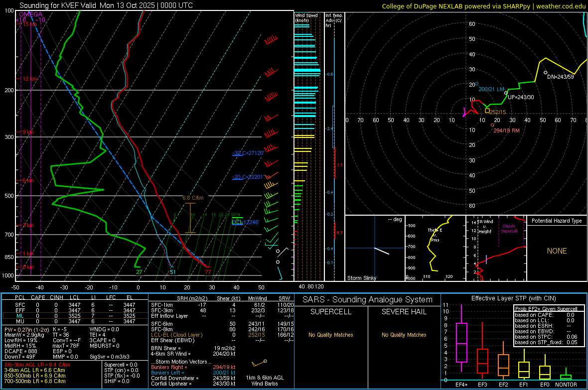This screenshot has width=588, height=390.
Task: Click the 'PW = 0.27in' value
Action: (x=20, y=330)
